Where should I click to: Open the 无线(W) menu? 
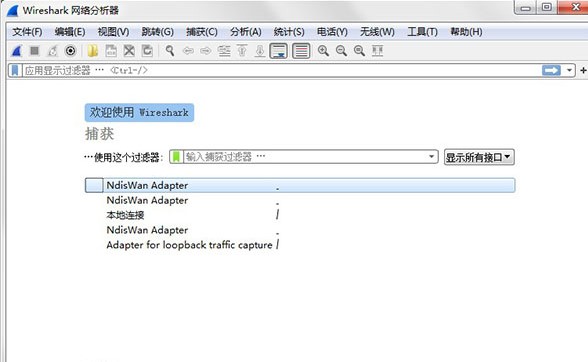pyautogui.click(x=377, y=32)
